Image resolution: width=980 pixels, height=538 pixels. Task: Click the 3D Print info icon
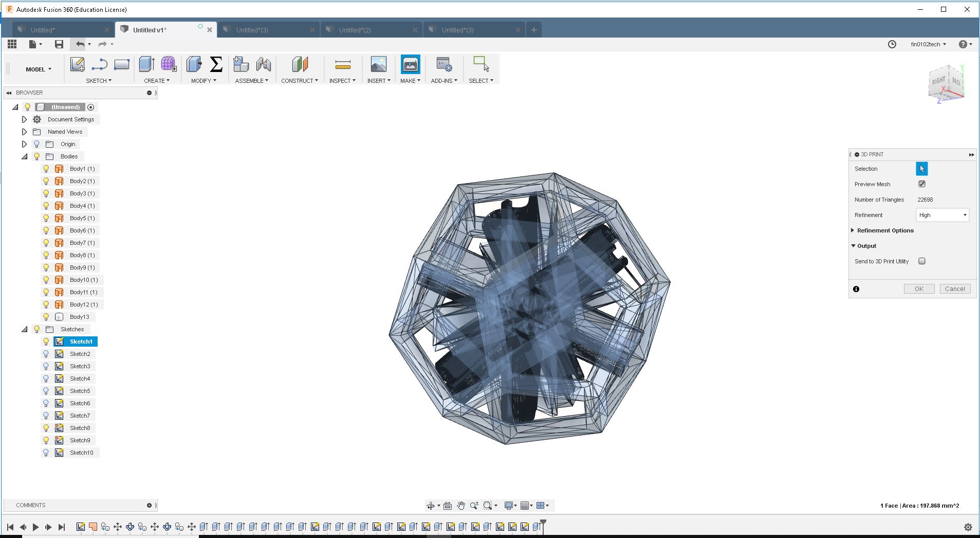[856, 289]
